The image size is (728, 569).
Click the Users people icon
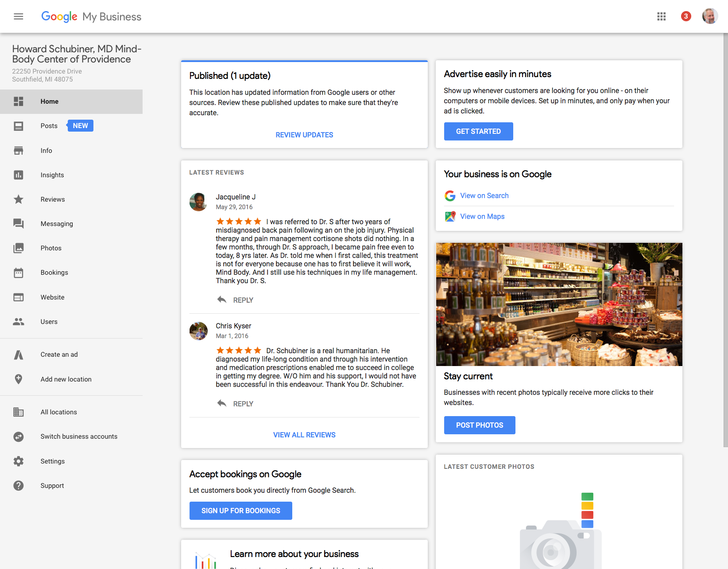point(19,322)
